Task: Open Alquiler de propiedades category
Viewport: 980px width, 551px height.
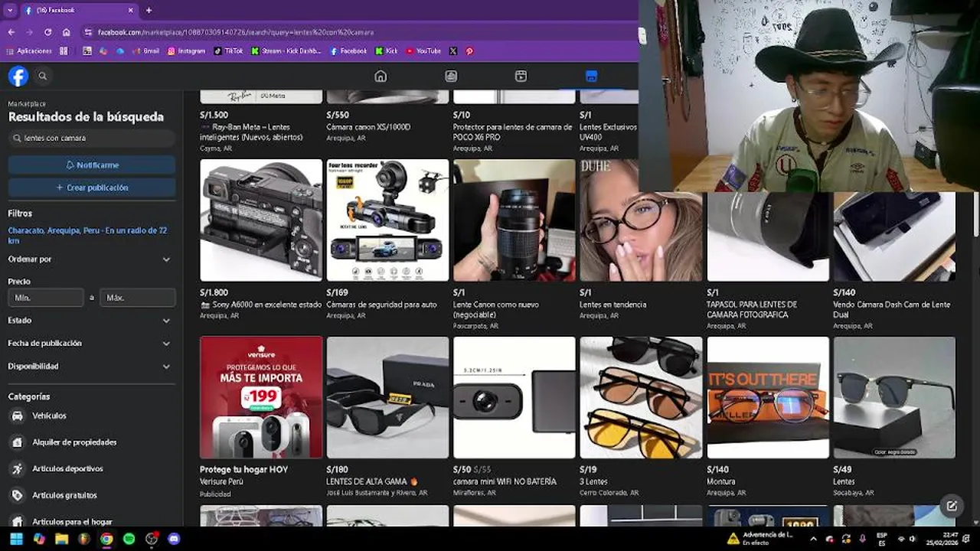Action: (x=92, y=442)
